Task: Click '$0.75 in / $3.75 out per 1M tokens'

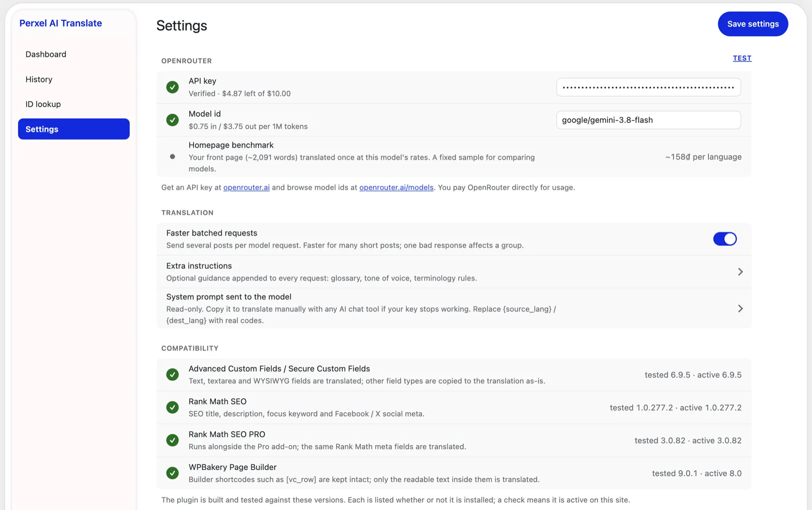Action: [248, 127]
